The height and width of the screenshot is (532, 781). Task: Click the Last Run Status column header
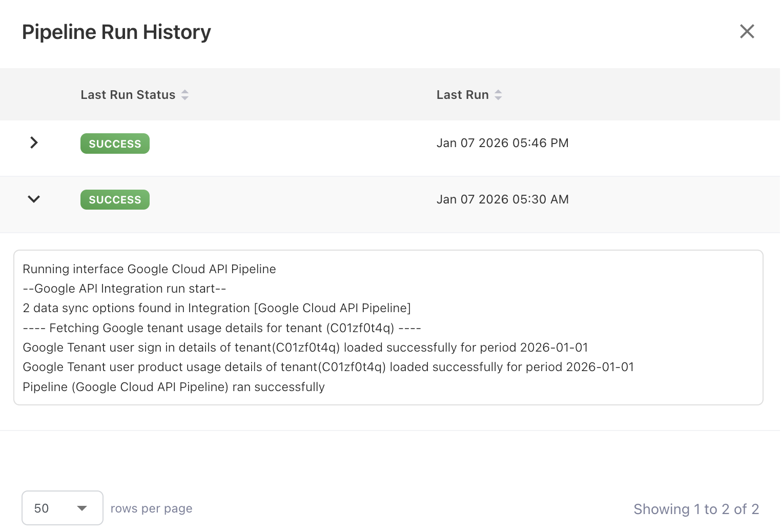(128, 95)
